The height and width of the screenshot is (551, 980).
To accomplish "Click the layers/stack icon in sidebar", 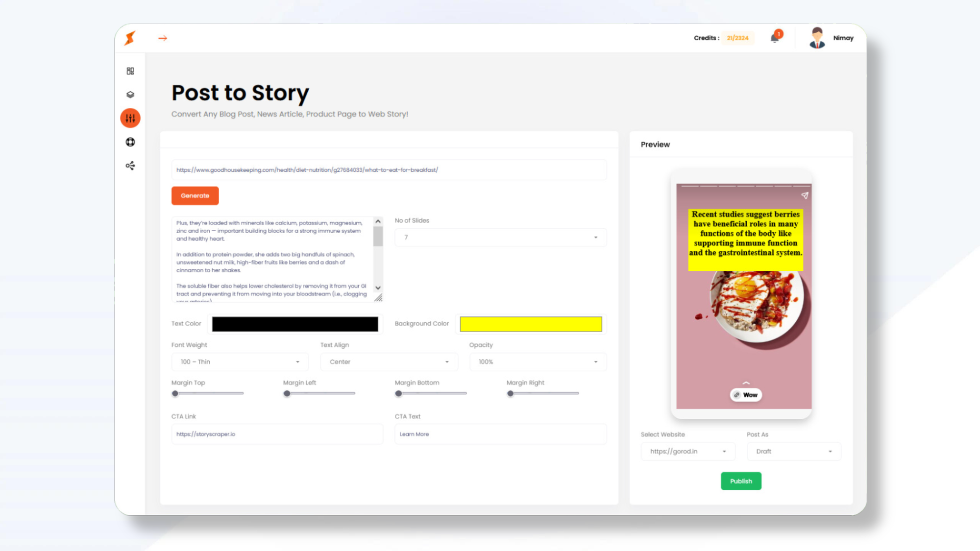I will (x=130, y=94).
